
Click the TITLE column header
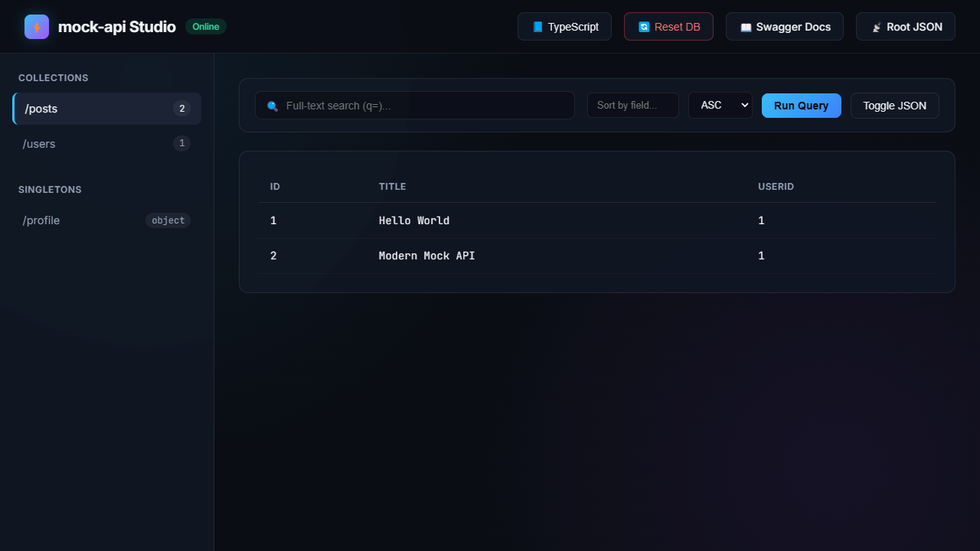392,187
